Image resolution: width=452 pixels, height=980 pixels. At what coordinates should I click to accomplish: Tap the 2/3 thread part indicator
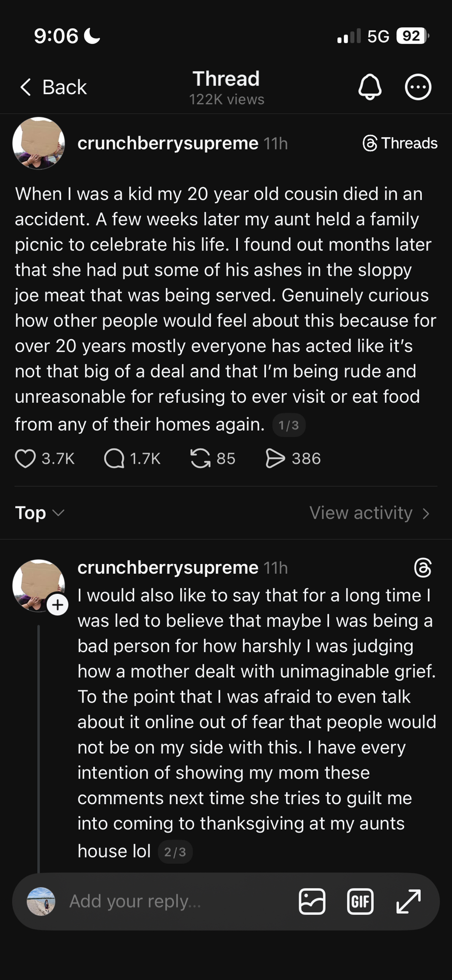(175, 852)
